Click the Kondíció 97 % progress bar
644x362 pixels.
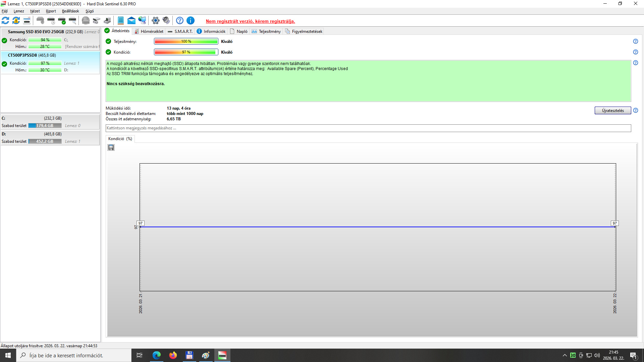[x=186, y=52]
